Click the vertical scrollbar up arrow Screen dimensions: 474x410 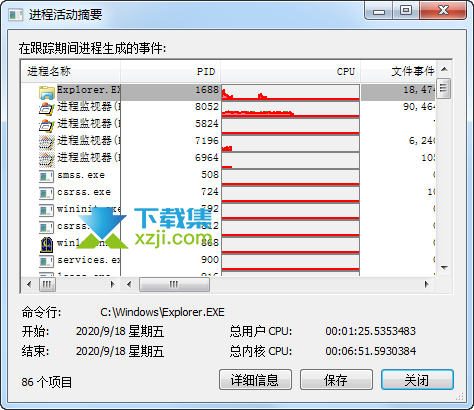444,69
